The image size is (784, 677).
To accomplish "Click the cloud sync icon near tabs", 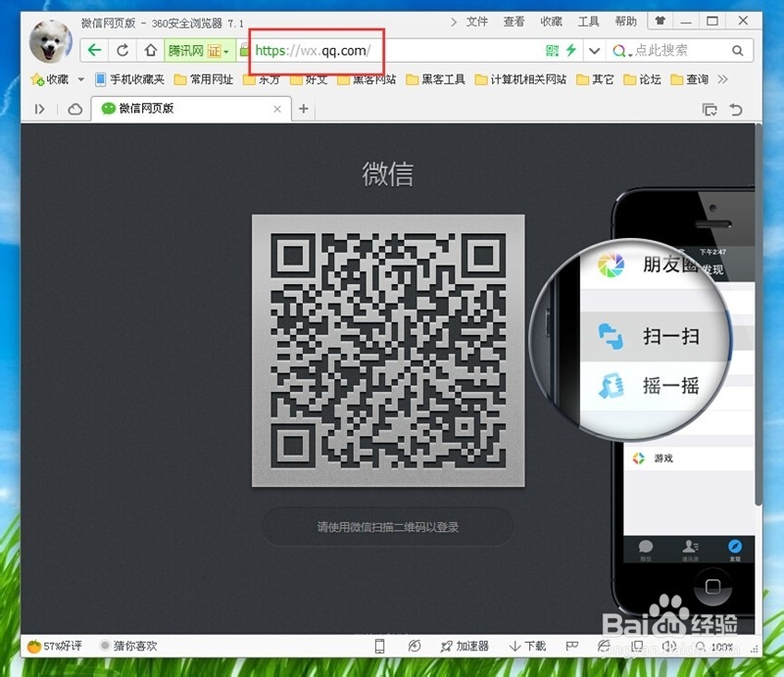I will pos(75,109).
